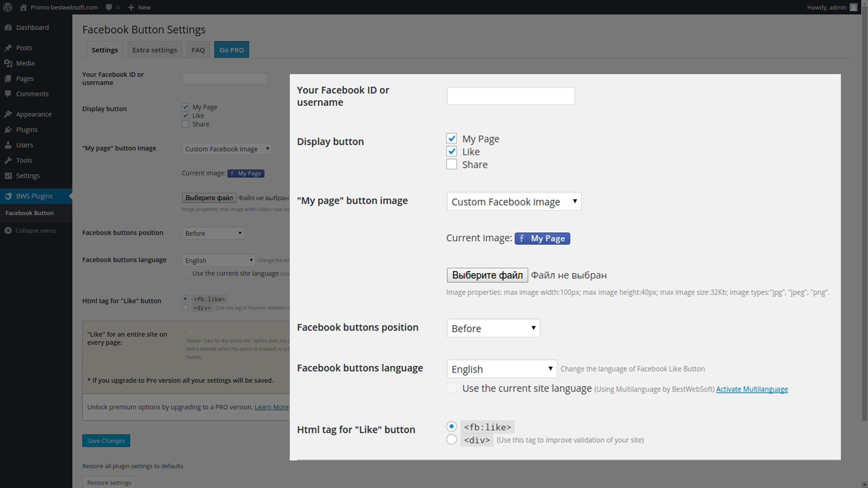Image resolution: width=868 pixels, height=488 pixels.
Task: Focus the Facebook ID field in the enlarged preview
Action: (511, 96)
